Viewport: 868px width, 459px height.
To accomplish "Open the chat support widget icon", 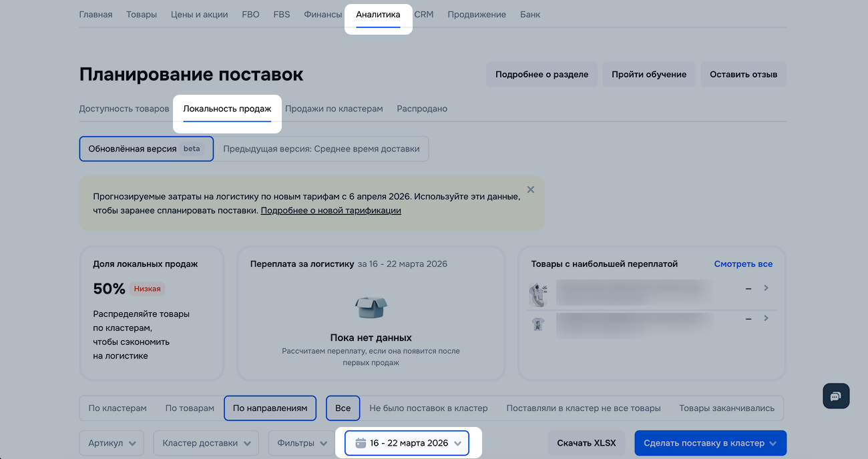I will point(836,396).
